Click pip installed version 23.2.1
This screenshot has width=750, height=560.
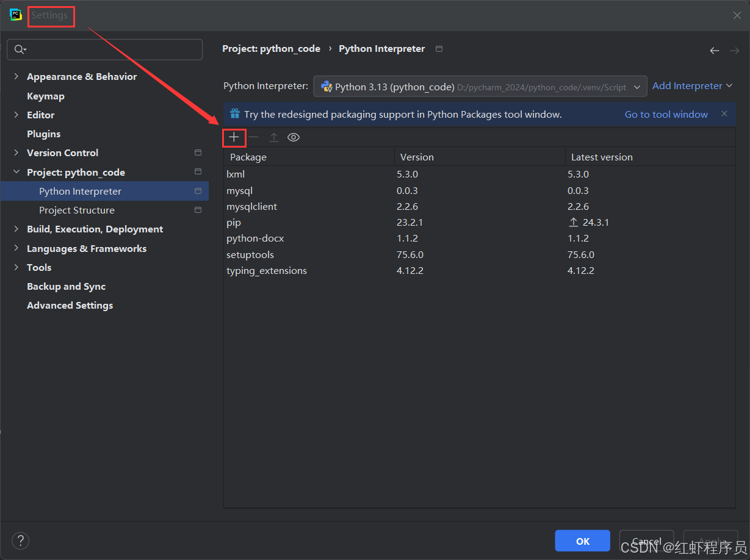click(410, 223)
